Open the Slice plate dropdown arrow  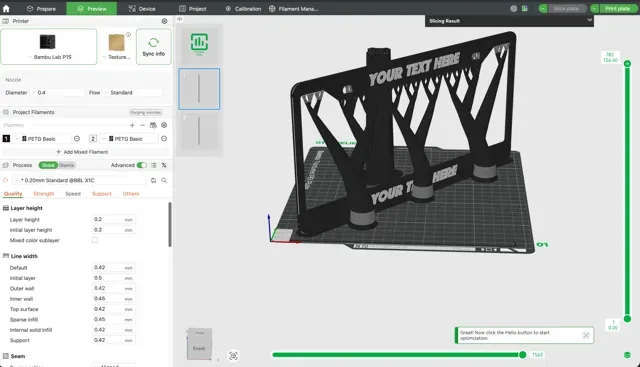coord(542,9)
